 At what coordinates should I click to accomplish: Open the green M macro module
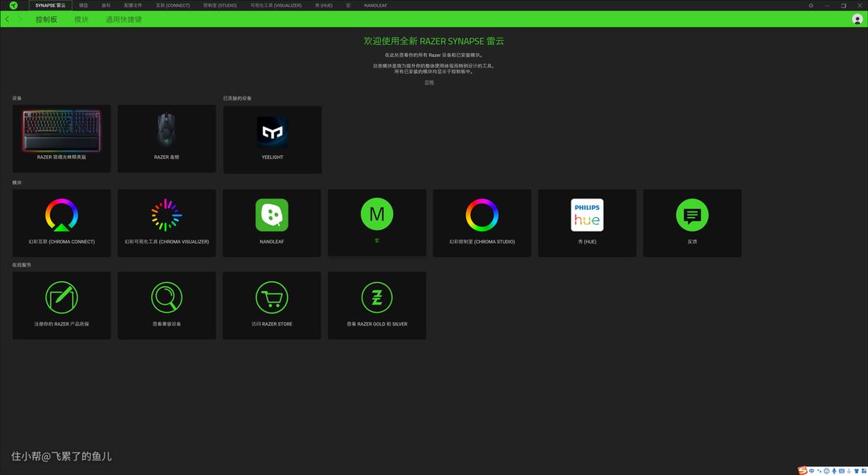377,214
